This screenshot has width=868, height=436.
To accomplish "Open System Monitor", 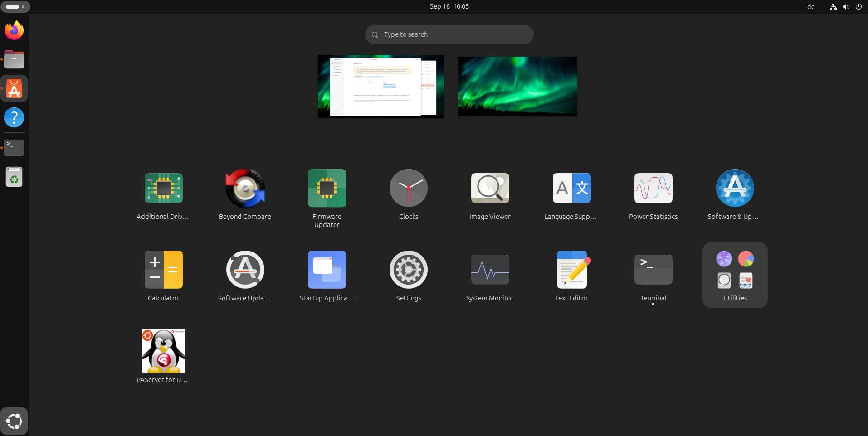I will (x=490, y=270).
